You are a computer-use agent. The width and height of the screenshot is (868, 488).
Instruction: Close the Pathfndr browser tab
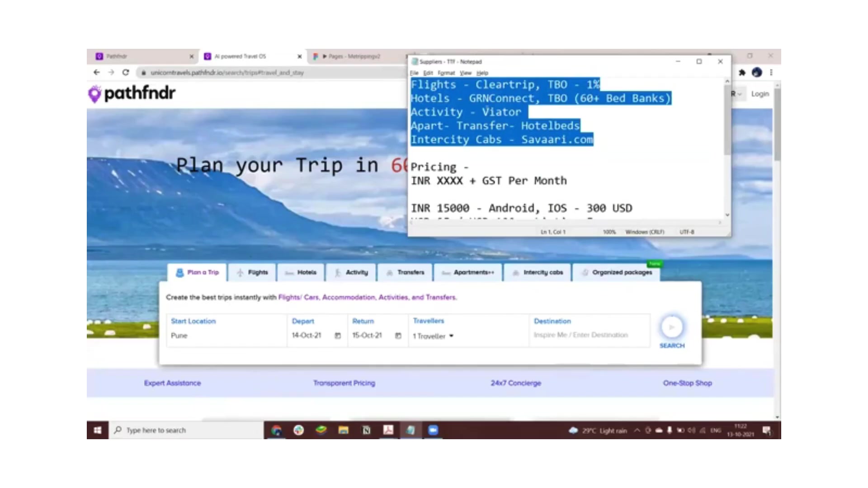(191, 56)
